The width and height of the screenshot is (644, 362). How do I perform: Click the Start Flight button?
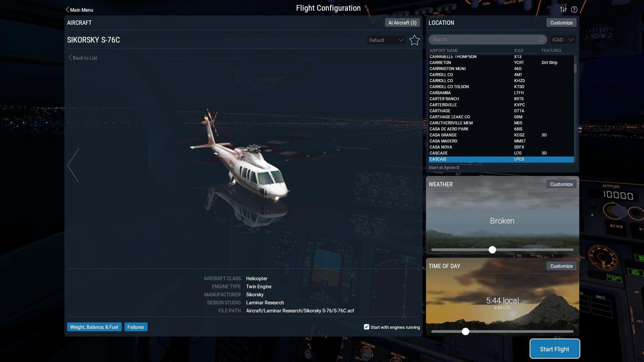point(554,349)
